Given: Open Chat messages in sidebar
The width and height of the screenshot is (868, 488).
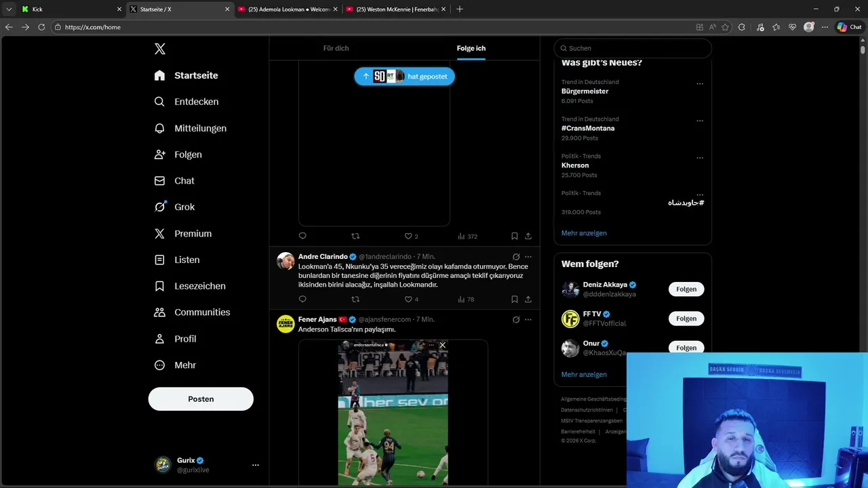Looking at the screenshot, I should click(174, 181).
